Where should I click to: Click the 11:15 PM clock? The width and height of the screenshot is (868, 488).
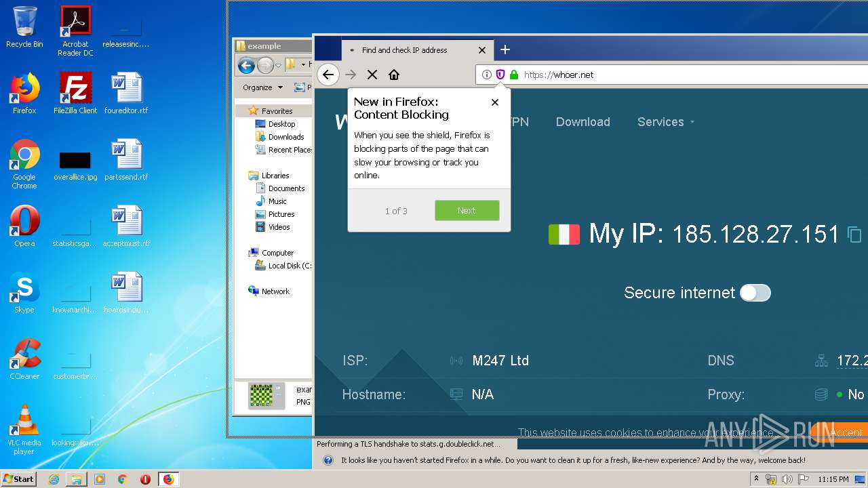pyautogui.click(x=833, y=479)
